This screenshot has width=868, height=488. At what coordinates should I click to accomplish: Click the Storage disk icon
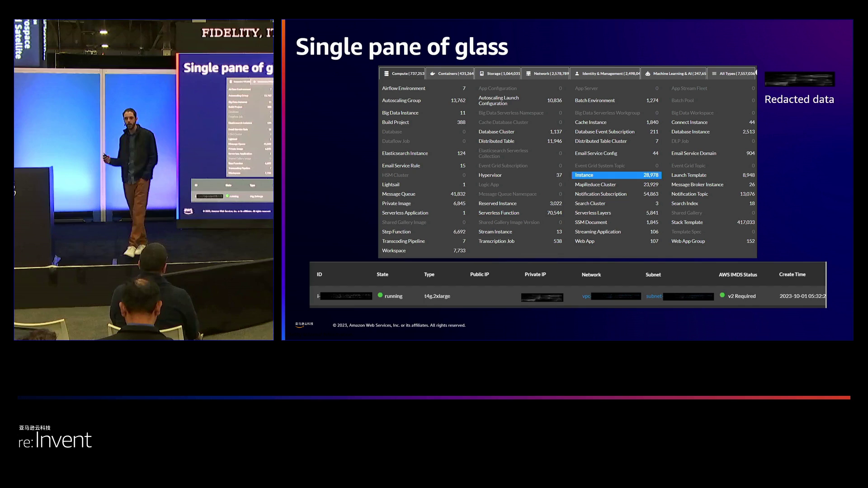point(481,74)
